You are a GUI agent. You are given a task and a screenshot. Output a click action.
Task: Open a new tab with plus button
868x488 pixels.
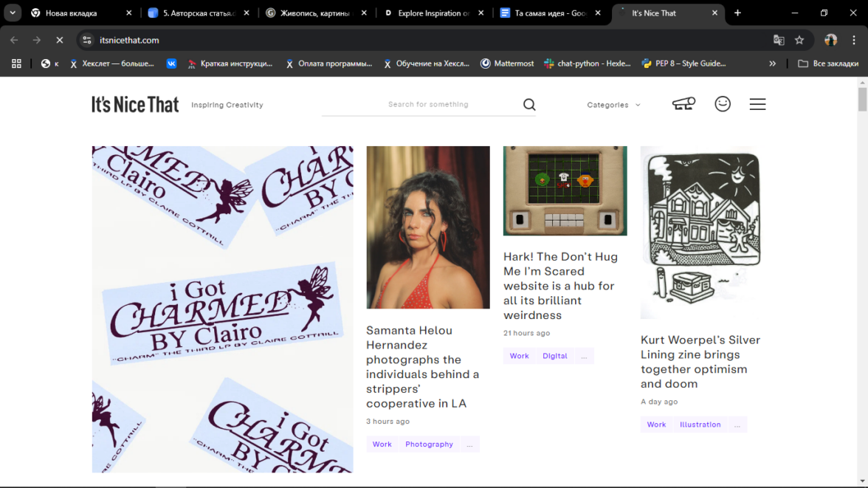(x=737, y=13)
